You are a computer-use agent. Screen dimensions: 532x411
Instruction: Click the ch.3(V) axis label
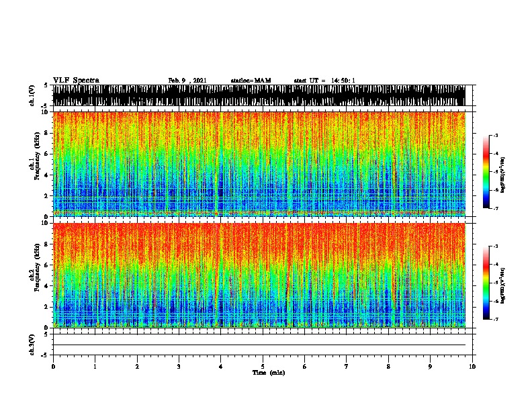[x=32, y=345]
